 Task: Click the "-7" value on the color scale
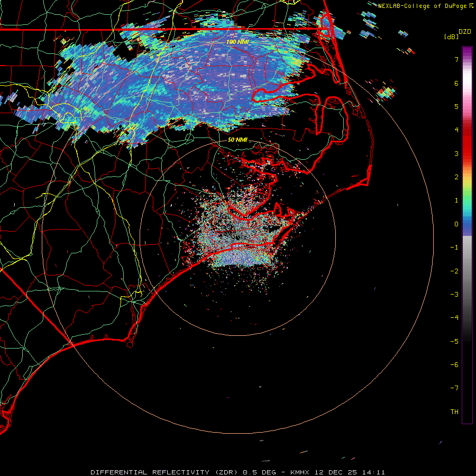click(454, 388)
